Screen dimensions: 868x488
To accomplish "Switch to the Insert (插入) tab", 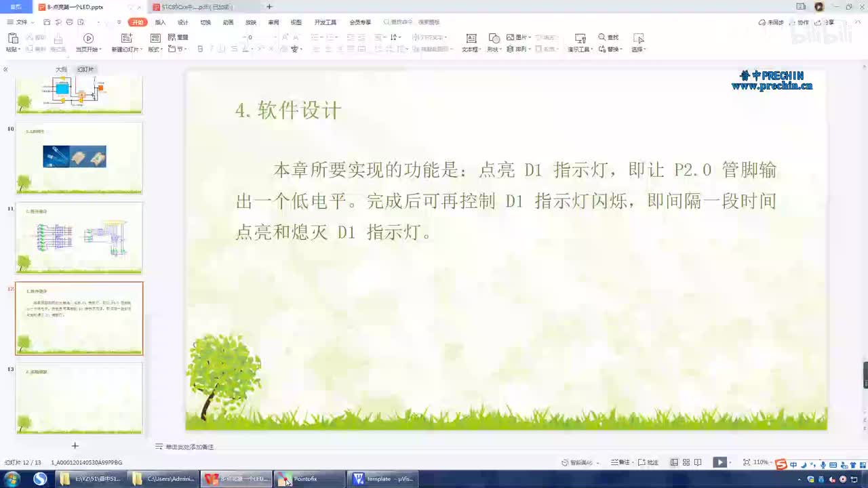I will pos(161,22).
